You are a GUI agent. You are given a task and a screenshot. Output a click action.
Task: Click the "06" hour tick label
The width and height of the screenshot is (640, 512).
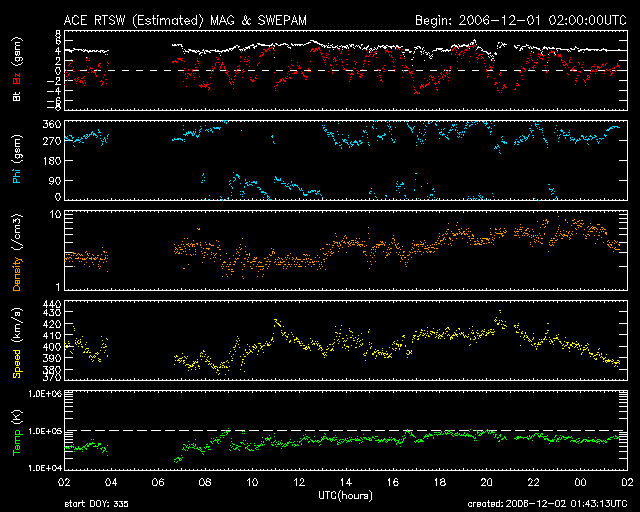point(158,482)
